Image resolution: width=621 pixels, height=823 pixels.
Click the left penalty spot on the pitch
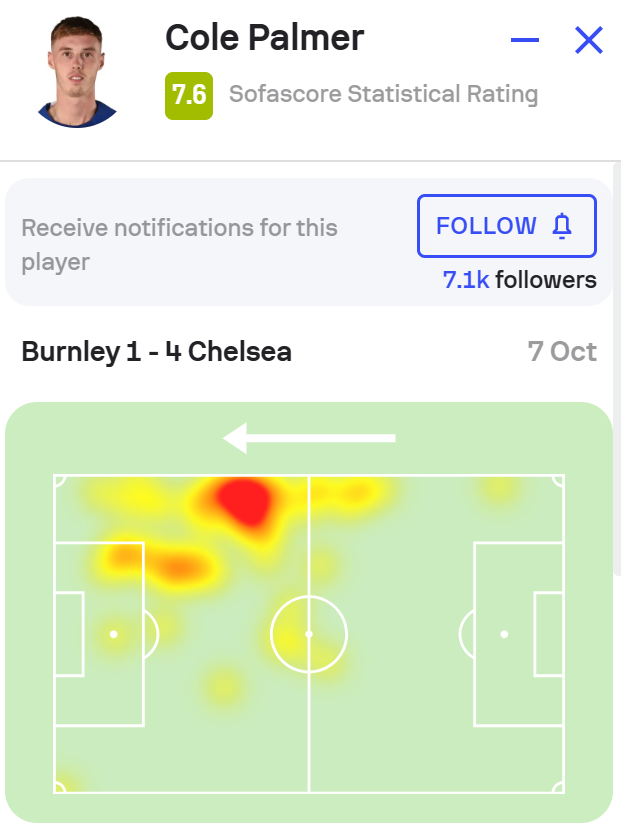[x=114, y=634]
